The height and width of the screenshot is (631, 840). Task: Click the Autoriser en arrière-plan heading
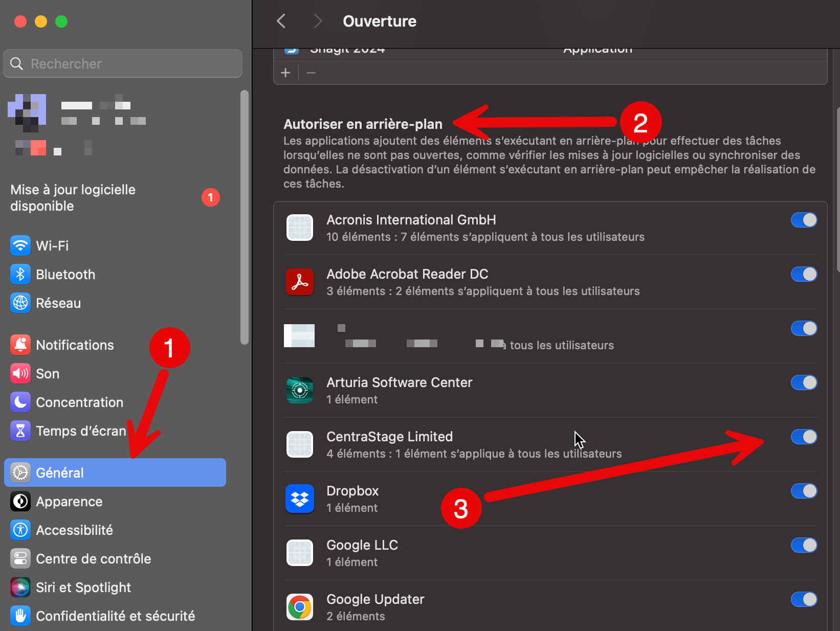[x=363, y=124]
